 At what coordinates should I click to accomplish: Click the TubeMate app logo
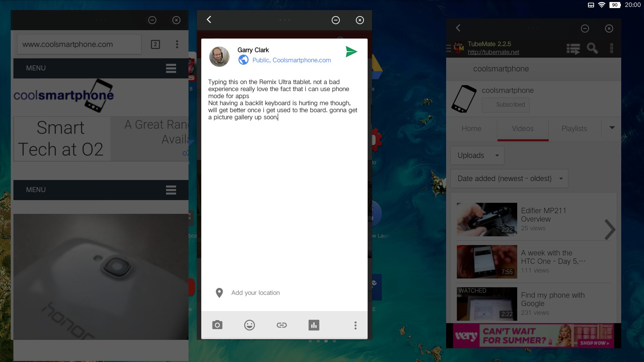[x=459, y=48]
